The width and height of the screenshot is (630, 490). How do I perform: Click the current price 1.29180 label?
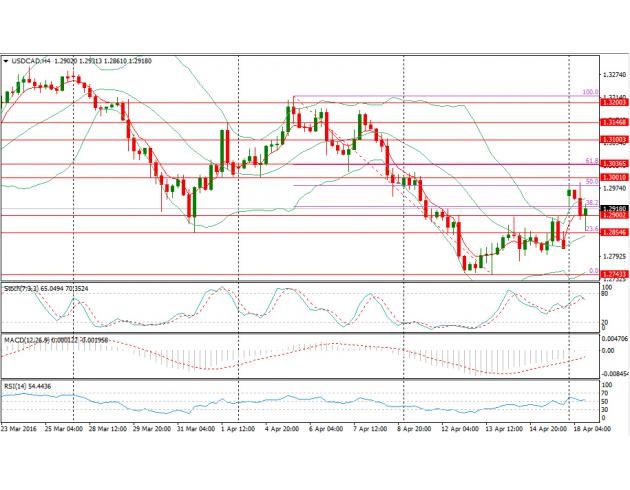point(614,208)
